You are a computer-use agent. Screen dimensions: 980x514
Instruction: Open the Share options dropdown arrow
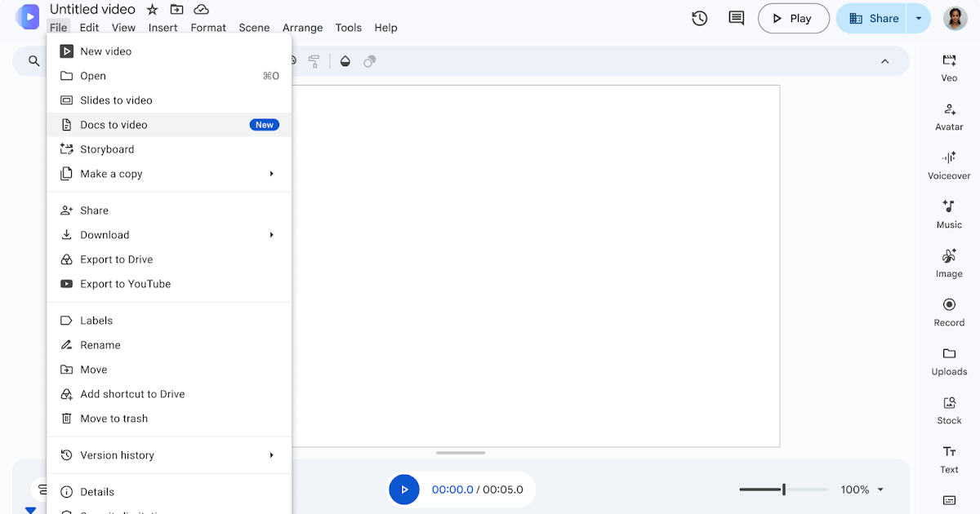pos(919,18)
